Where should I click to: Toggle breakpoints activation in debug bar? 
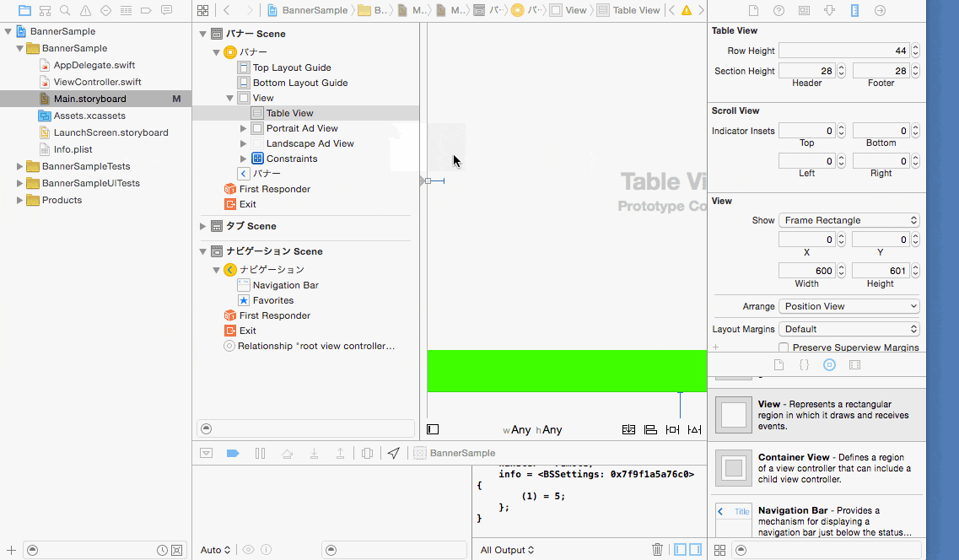pyautogui.click(x=233, y=453)
